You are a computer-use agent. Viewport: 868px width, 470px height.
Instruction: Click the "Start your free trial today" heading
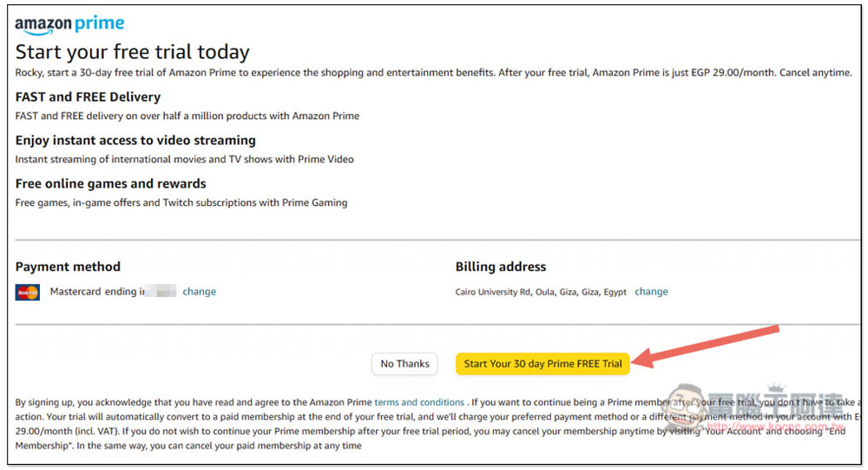click(132, 52)
